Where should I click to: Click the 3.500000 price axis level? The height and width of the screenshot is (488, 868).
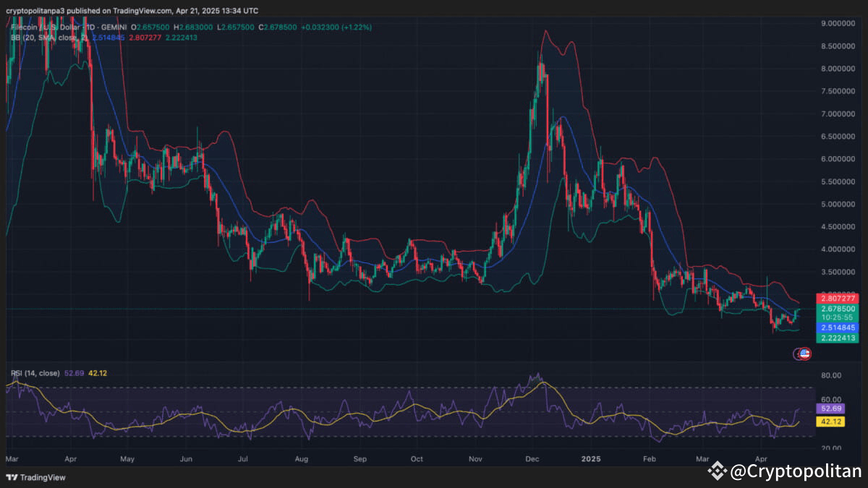pos(839,272)
